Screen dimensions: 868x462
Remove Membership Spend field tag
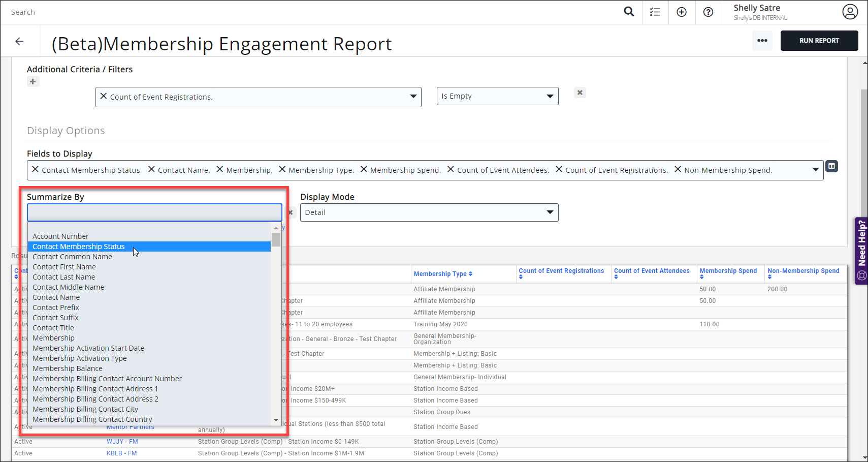click(x=364, y=169)
